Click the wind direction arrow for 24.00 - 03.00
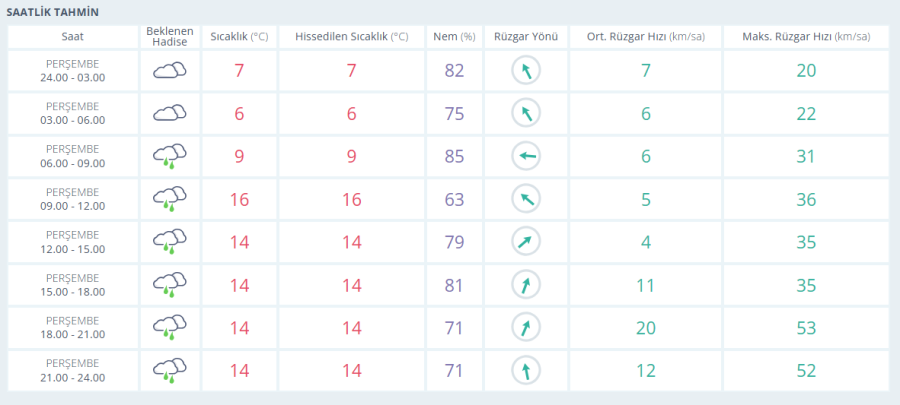Screen dimensions: 900x405 pos(525,71)
